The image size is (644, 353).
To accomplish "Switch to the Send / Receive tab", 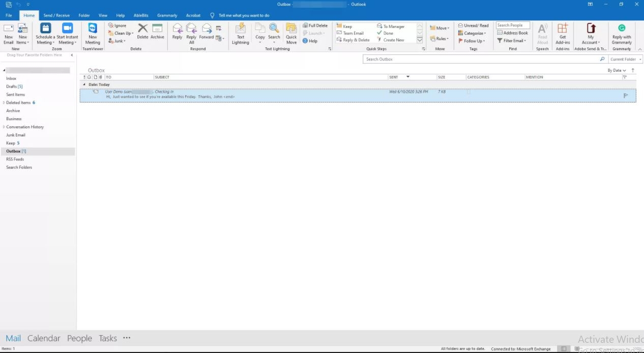I will 56,15.
